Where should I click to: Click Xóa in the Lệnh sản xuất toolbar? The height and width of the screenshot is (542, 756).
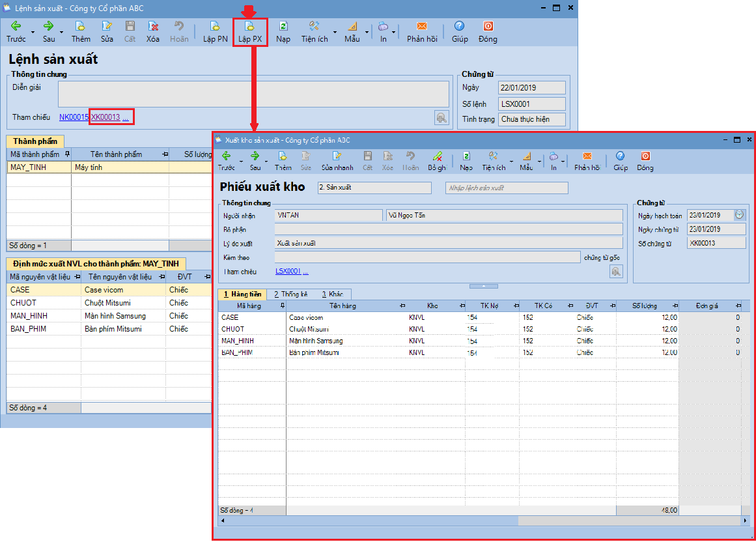click(153, 32)
